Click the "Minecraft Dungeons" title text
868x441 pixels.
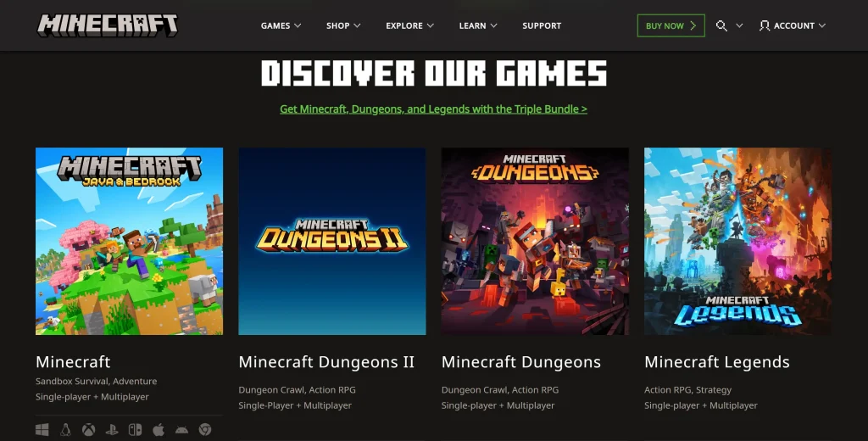pos(521,362)
